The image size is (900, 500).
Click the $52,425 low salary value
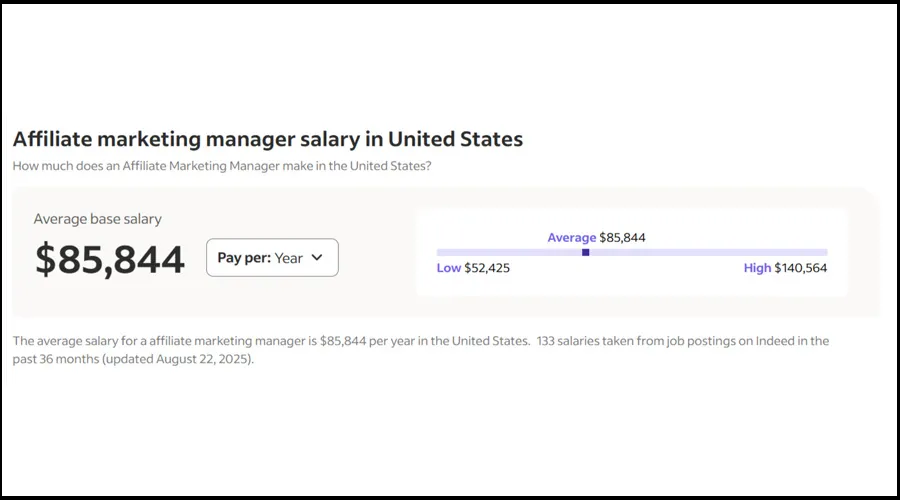click(487, 268)
